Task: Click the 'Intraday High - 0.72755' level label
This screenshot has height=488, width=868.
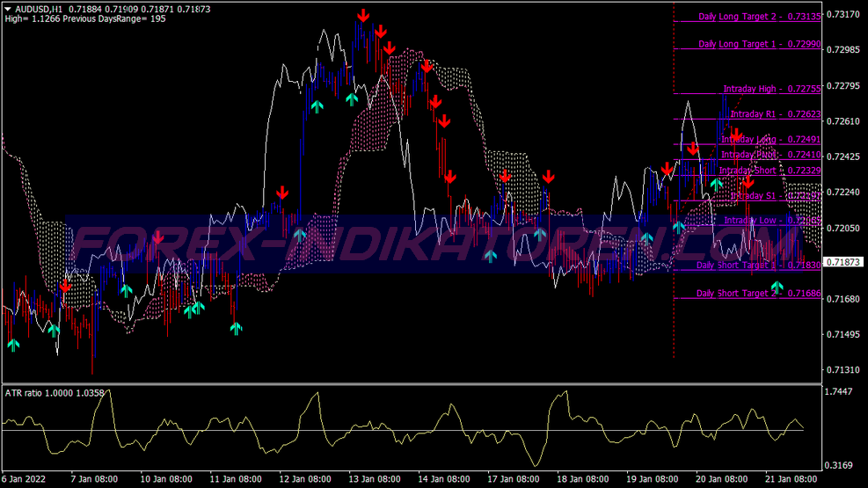Action: pyautogui.click(x=772, y=89)
